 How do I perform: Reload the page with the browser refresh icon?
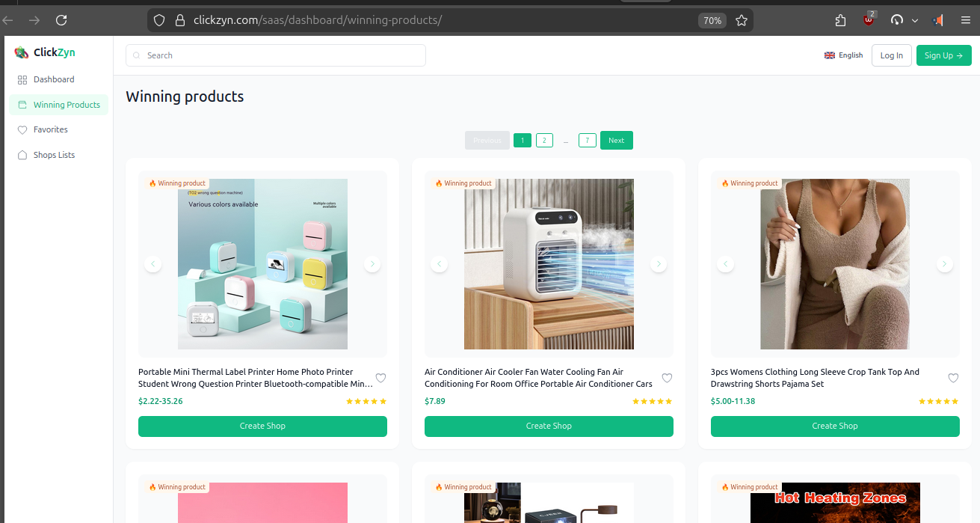[61, 20]
